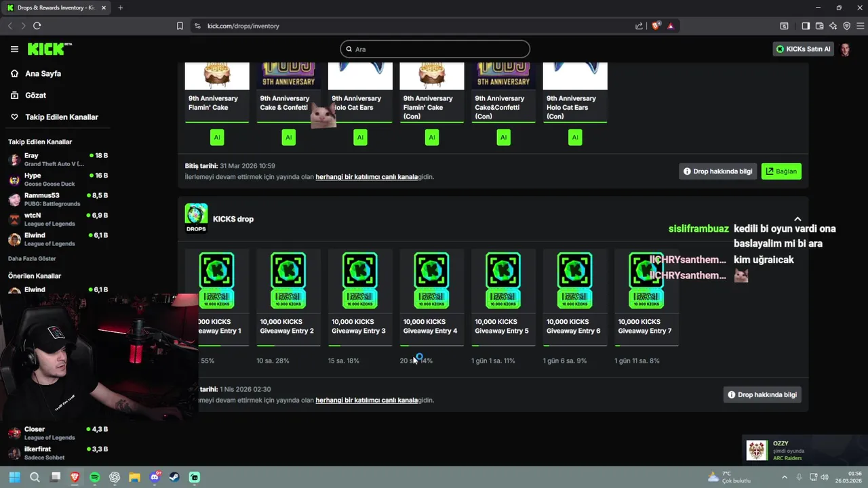Select the Drops & Rewards Inventory tab

(56, 7)
